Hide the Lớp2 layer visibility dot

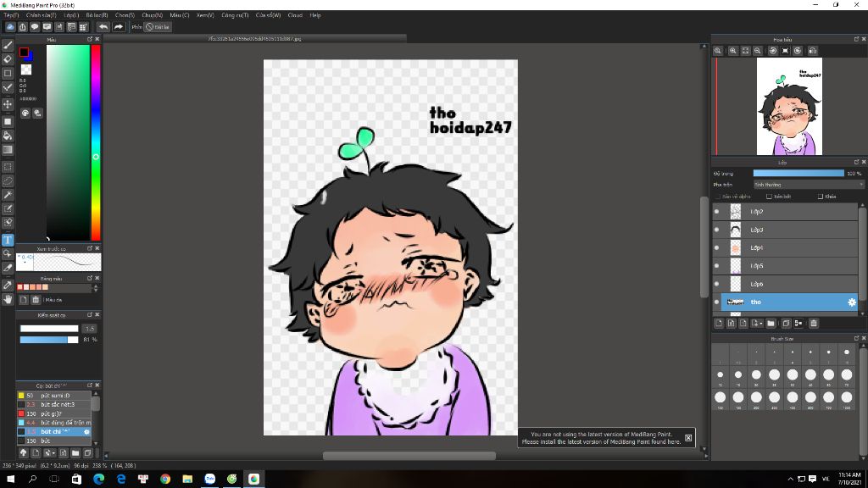point(717,211)
